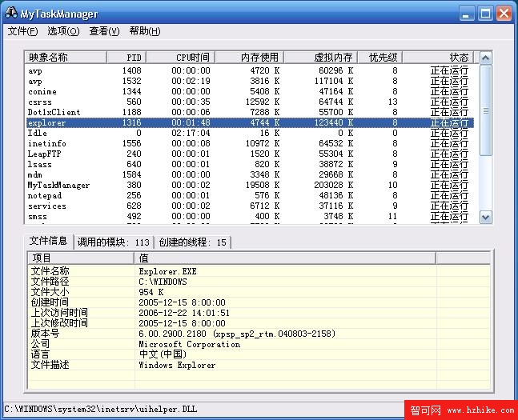Click MyTaskManager memory 19508 K cell
Viewport: 518px width, 420px height.
click(x=263, y=185)
